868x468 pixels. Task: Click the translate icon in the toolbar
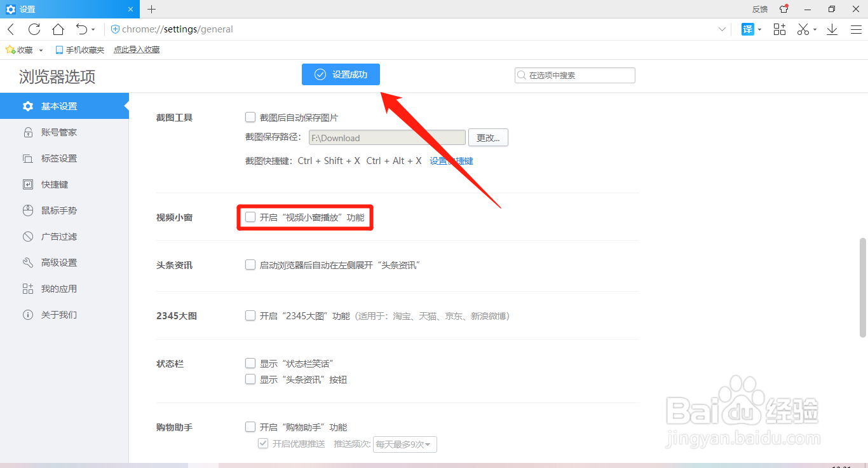pos(748,29)
